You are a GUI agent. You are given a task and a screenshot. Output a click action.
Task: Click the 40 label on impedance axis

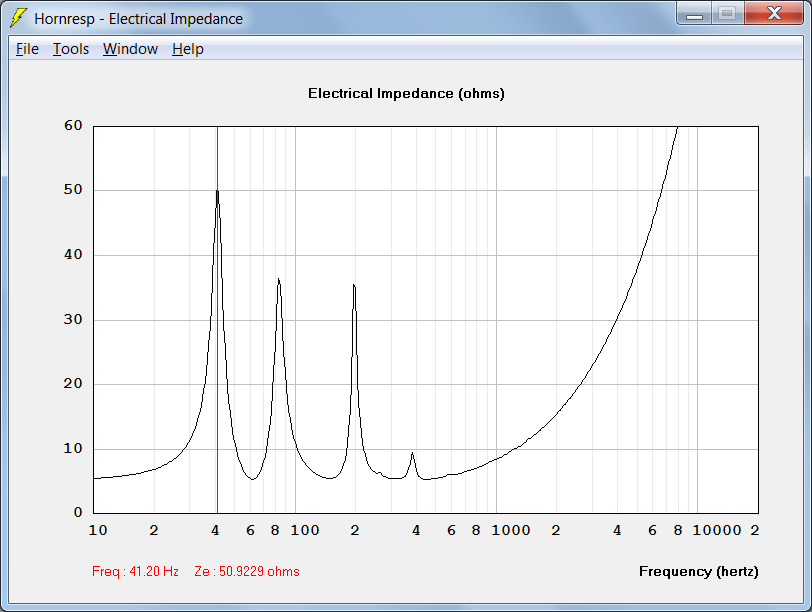73,254
